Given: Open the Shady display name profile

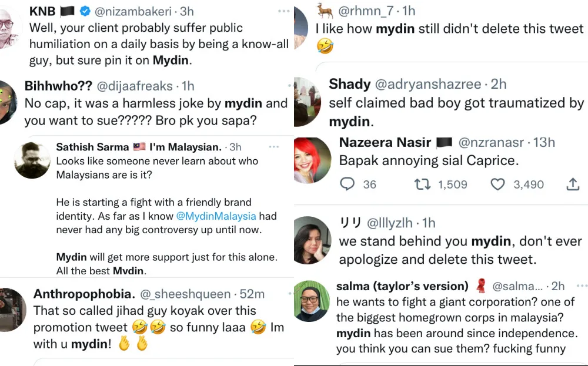Looking at the screenshot, I should (349, 84).
